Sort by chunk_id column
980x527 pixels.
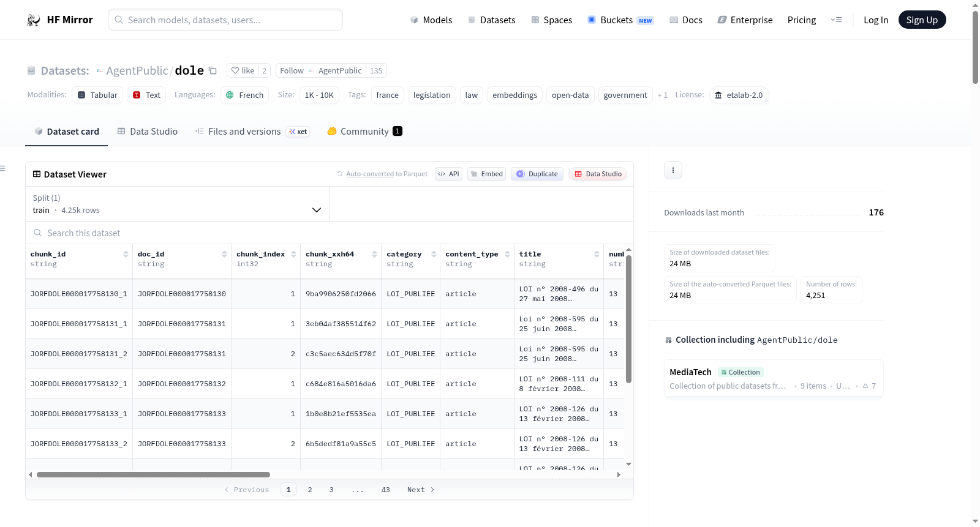tap(126, 254)
